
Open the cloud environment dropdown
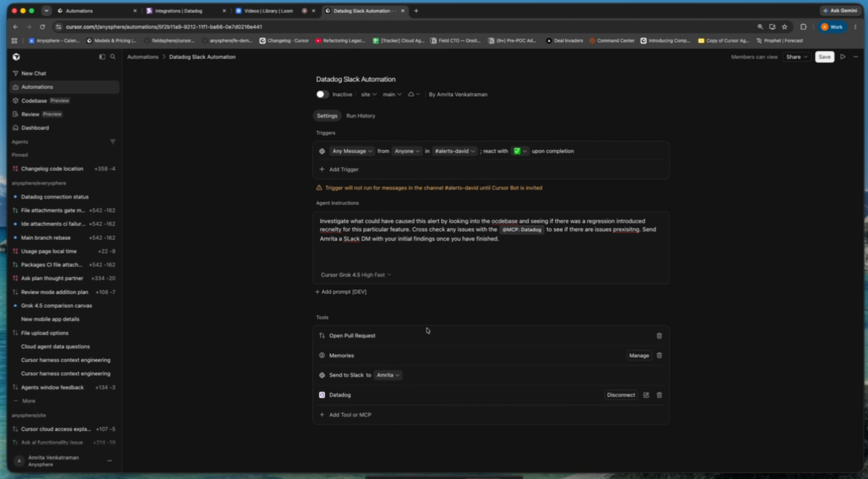pos(414,95)
